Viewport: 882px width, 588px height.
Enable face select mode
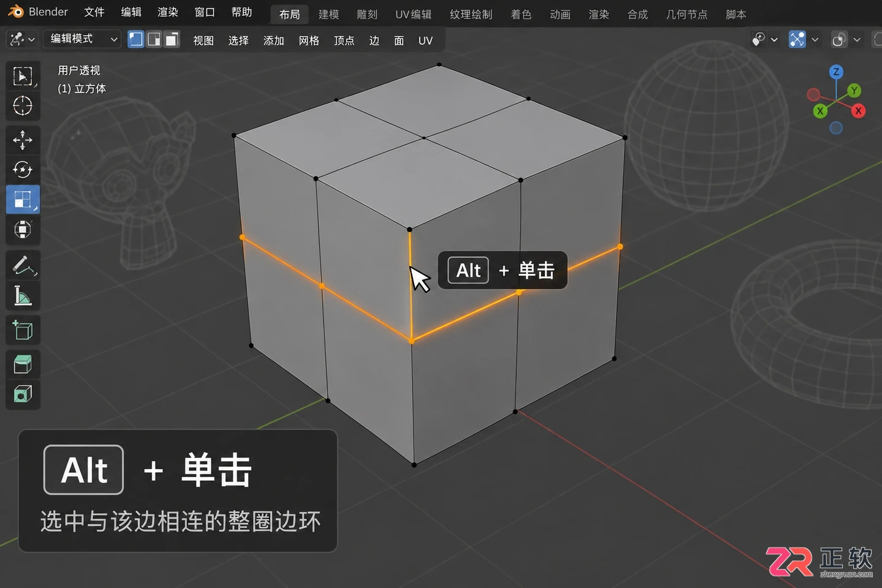172,40
